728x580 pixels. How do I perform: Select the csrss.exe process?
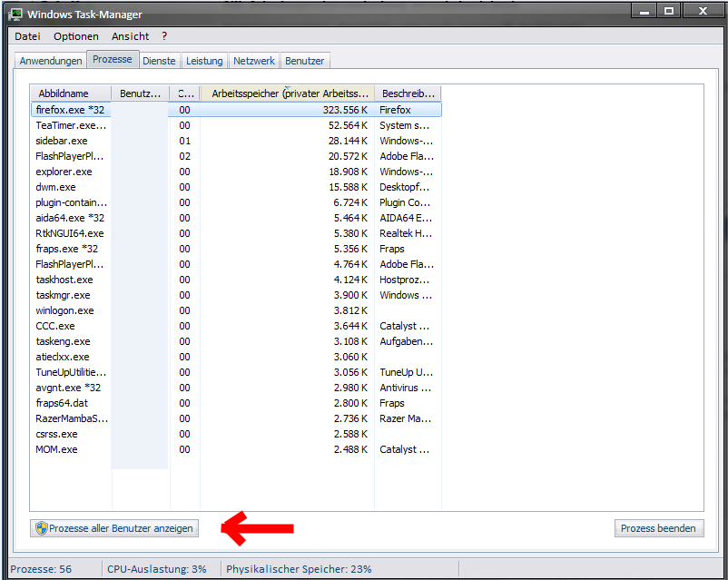[x=236, y=434]
